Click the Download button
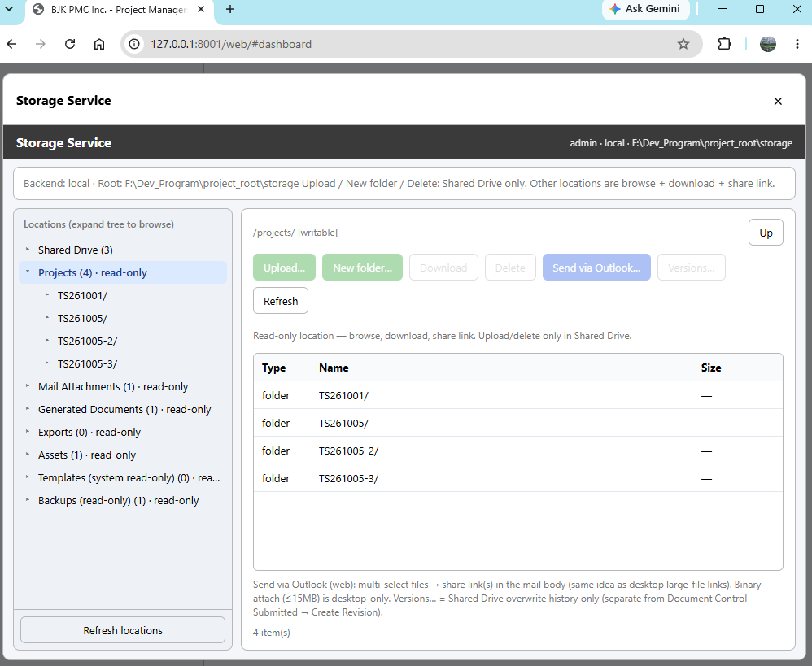 pyautogui.click(x=443, y=268)
